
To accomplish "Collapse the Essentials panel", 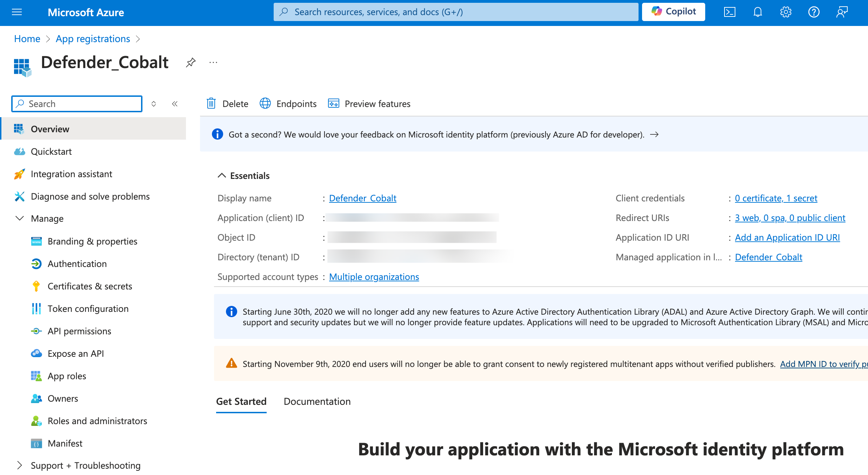I will click(221, 175).
